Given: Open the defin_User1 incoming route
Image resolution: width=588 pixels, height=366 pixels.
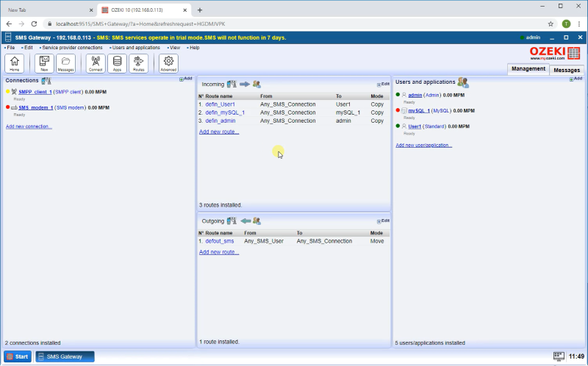Looking at the screenshot, I should [220, 104].
